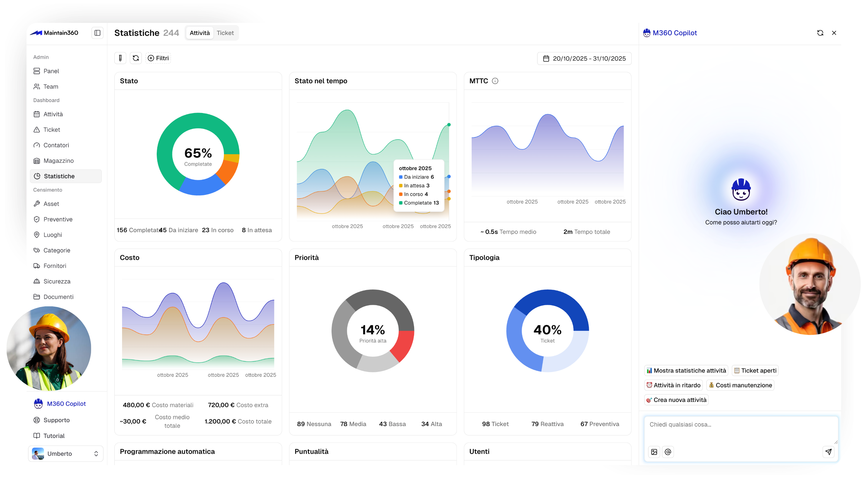Click the Mostra statistiche attività suggestion
The image size is (868, 488).
pos(686,371)
